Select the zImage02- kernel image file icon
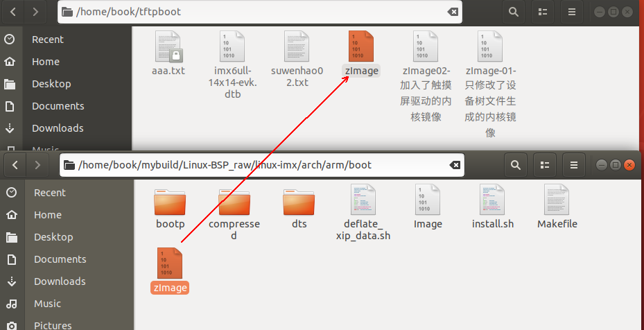The height and width of the screenshot is (330, 644). [x=426, y=46]
